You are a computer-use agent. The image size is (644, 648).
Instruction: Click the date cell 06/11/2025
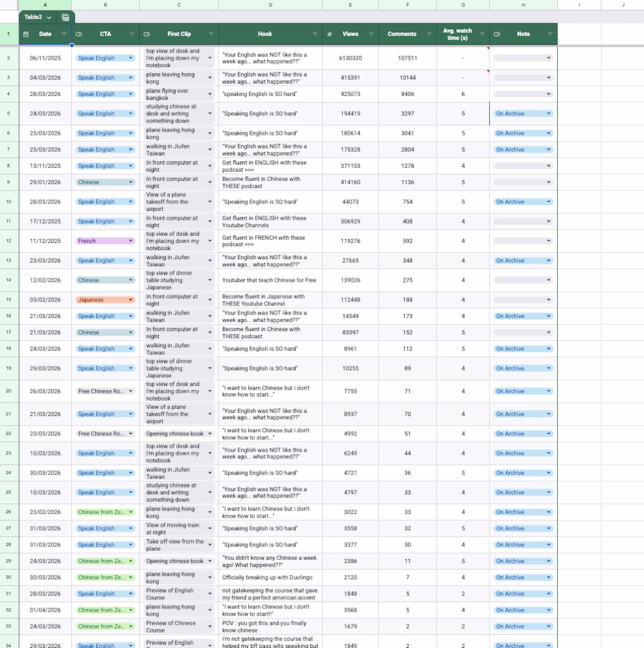point(45,58)
